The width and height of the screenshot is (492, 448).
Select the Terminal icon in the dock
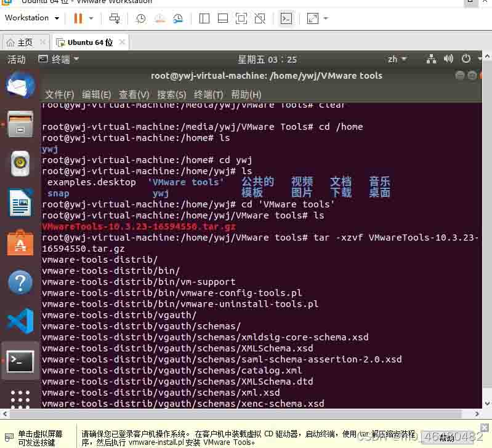[x=20, y=361]
